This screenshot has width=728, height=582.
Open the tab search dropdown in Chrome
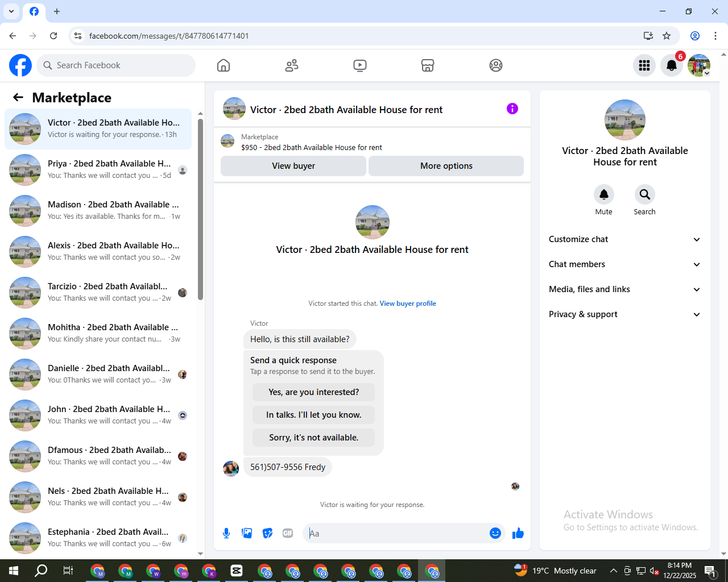click(x=11, y=11)
